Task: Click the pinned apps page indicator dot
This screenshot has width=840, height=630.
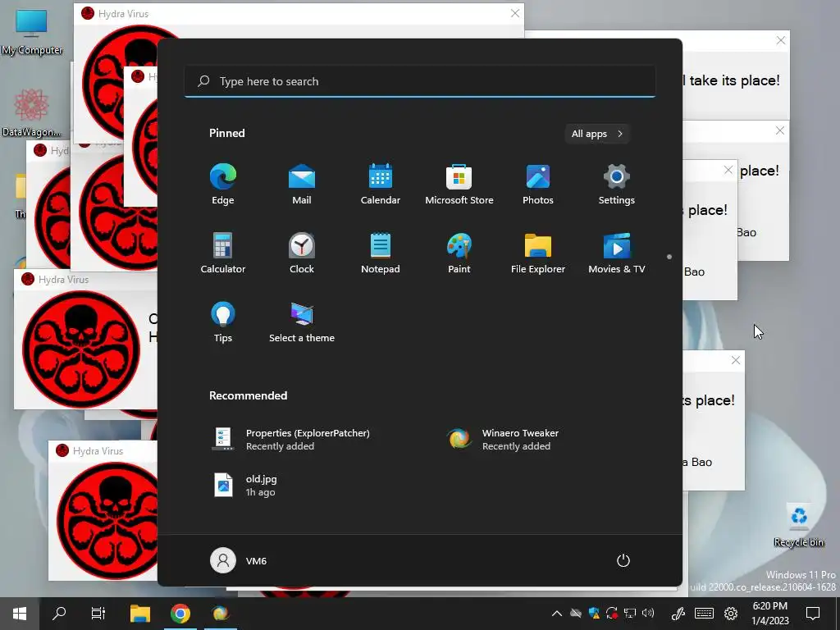Action: 669,257
